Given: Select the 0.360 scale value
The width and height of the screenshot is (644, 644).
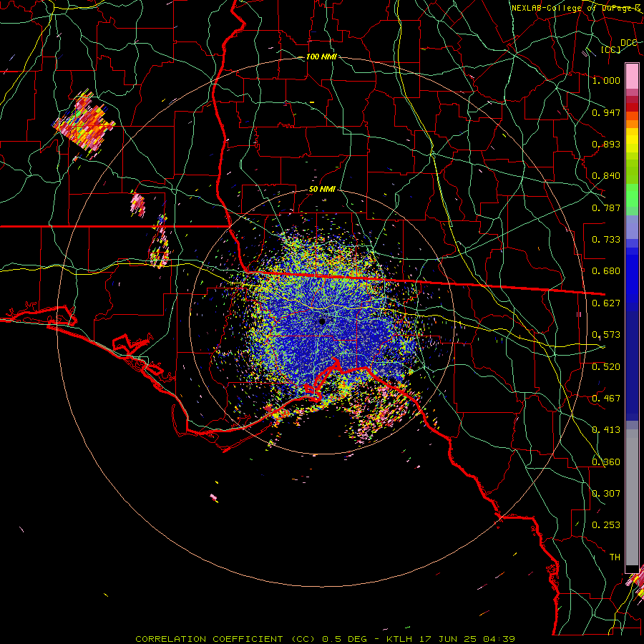Looking at the screenshot, I should click(x=606, y=462).
